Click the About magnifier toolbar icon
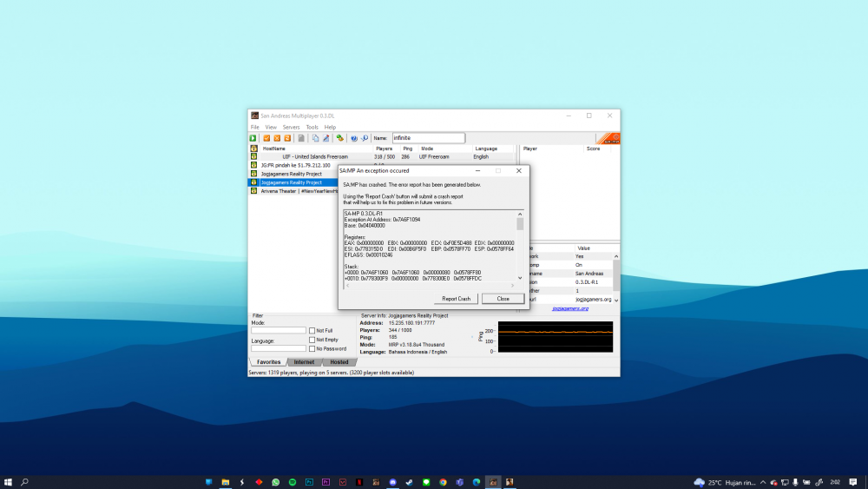 pyautogui.click(x=365, y=138)
